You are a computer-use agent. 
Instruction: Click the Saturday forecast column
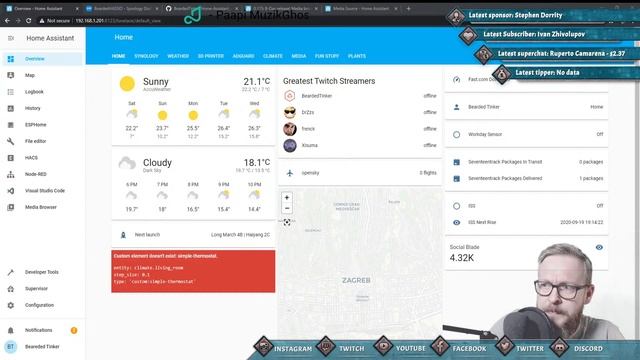tap(131, 120)
